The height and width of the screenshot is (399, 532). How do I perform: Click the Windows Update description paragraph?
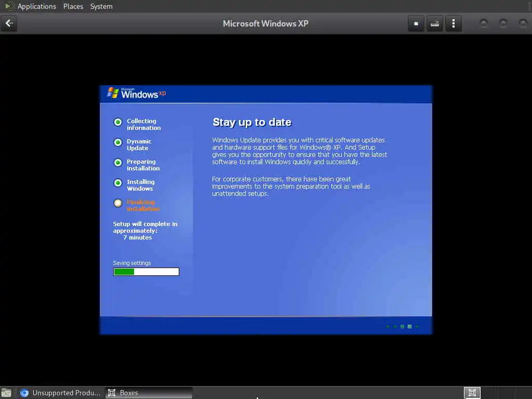pyautogui.click(x=300, y=151)
